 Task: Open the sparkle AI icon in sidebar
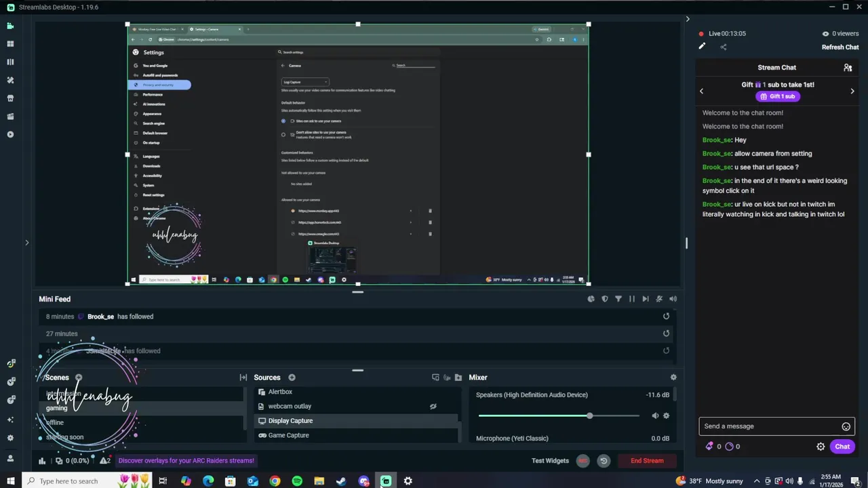10,420
